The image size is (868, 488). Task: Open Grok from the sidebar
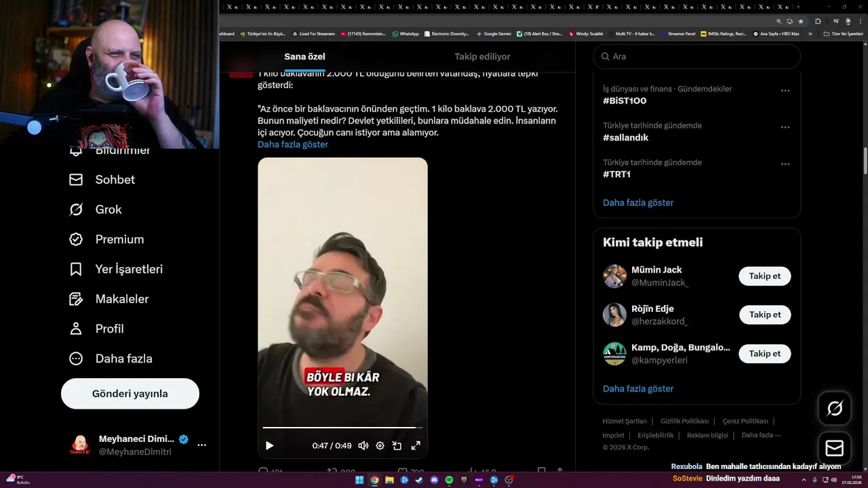95,209
